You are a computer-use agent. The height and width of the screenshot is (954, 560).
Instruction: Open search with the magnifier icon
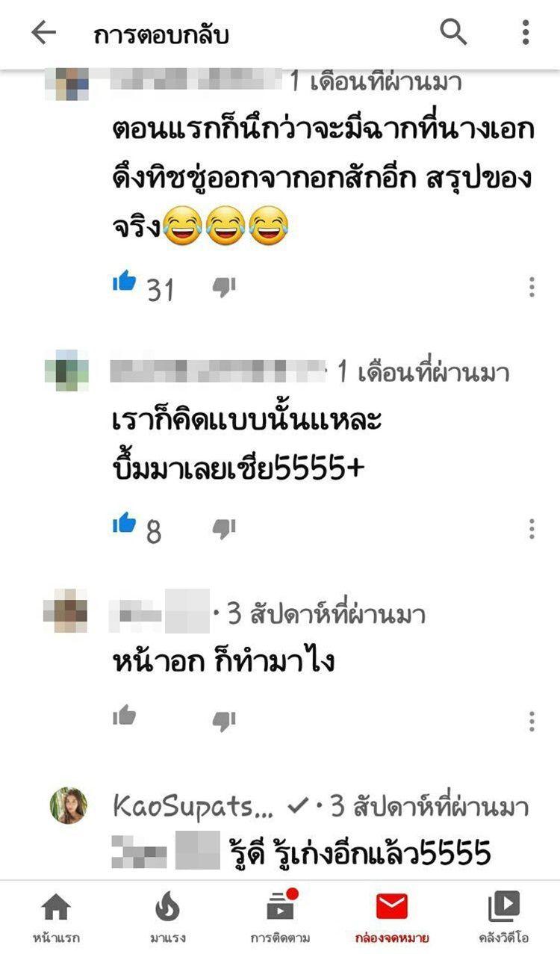pos(453,32)
